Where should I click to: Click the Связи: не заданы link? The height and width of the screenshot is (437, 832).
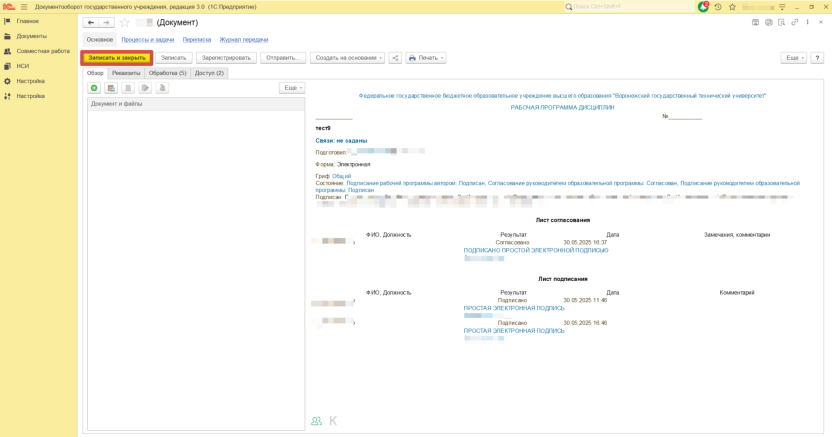pos(341,141)
